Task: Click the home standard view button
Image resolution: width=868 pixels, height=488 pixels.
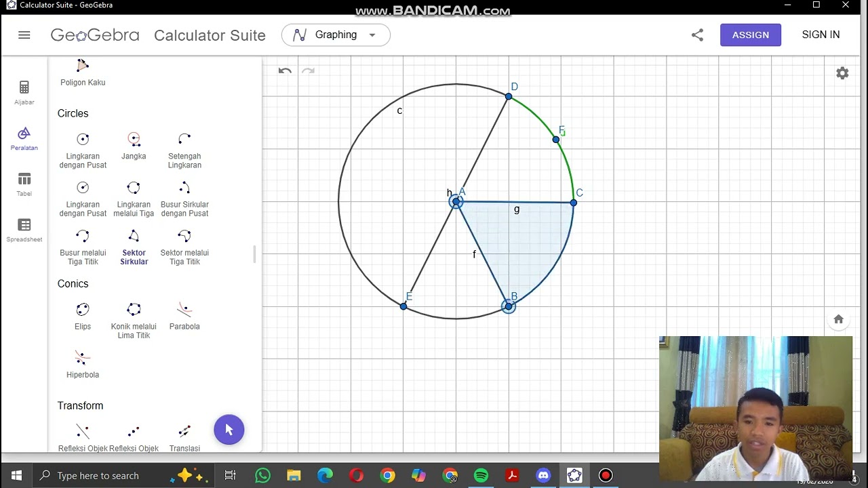Action: pos(838,319)
